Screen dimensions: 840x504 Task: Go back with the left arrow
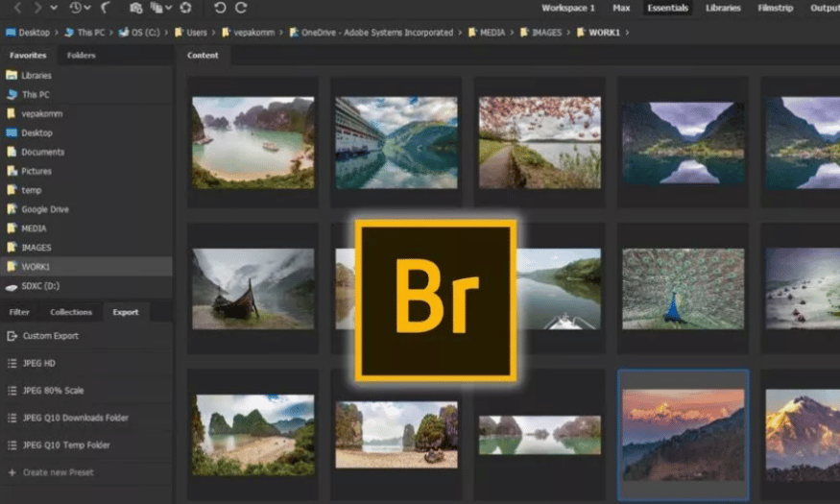[17, 8]
